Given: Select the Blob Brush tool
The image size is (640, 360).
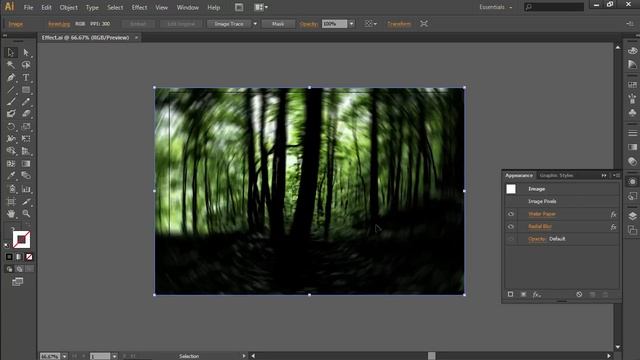Looking at the screenshot, I should click(11, 114).
